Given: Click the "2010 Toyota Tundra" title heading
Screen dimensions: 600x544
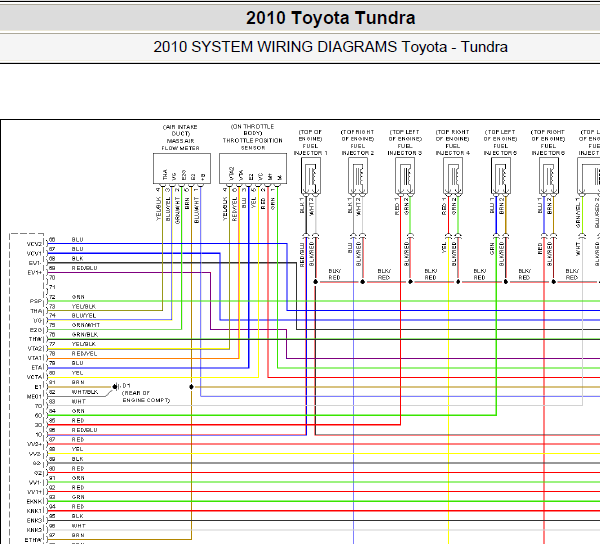Looking at the screenshot, I should (330, 18).
